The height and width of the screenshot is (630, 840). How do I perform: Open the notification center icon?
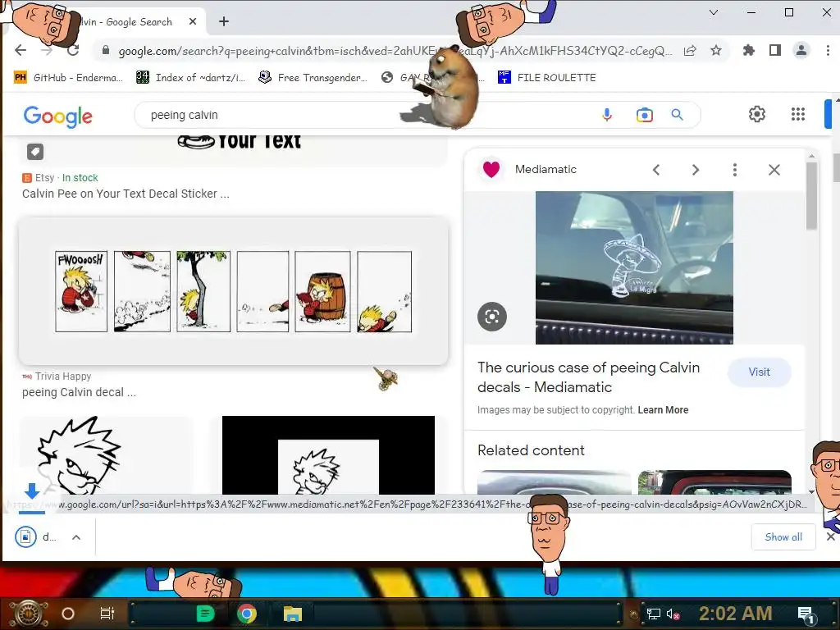(x=806, y=615)
